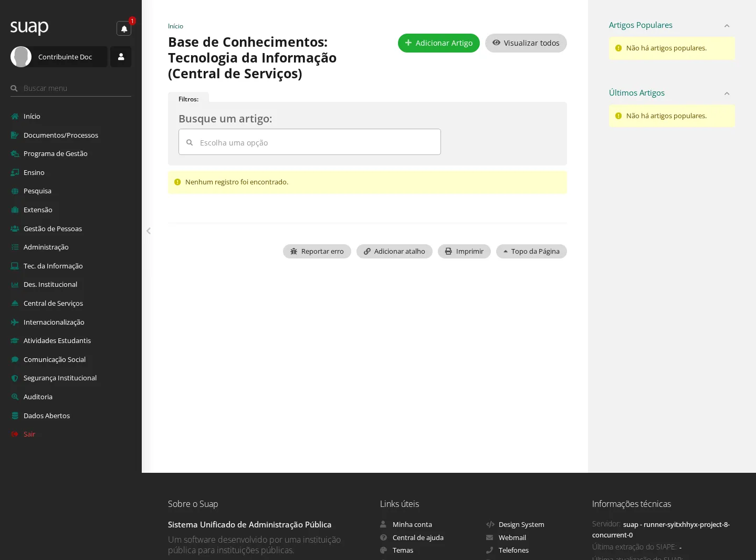Click the Imprimir button

[464, 251]
